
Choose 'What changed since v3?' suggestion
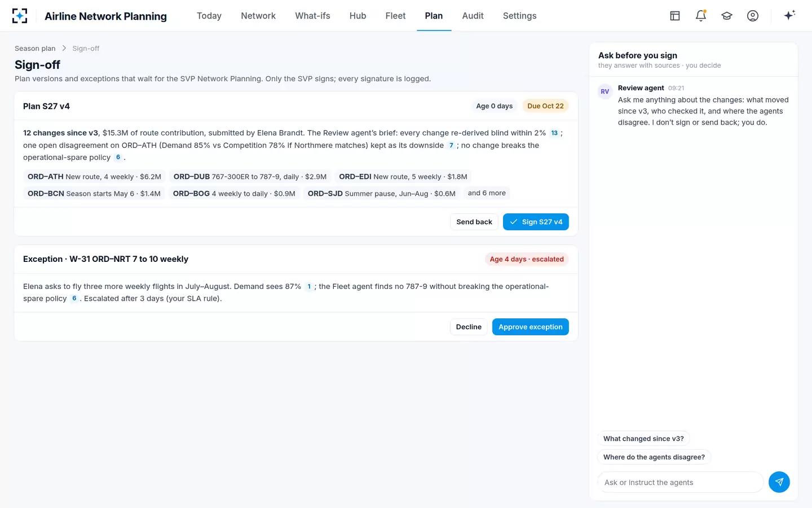tap(643, 439)
